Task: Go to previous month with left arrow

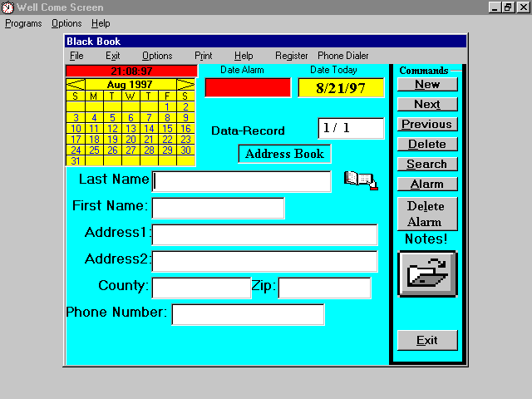Action: [75, 85]
